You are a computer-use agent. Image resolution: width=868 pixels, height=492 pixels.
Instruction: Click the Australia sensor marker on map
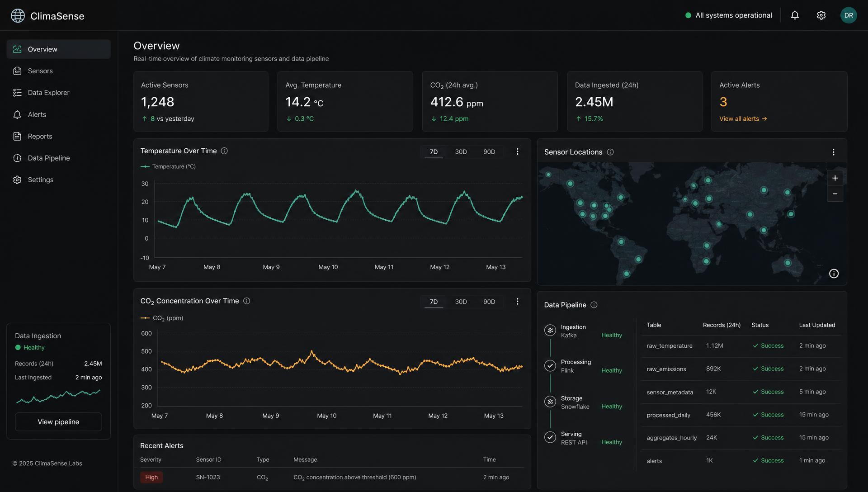pyautogui.click(x=788, y=263)
